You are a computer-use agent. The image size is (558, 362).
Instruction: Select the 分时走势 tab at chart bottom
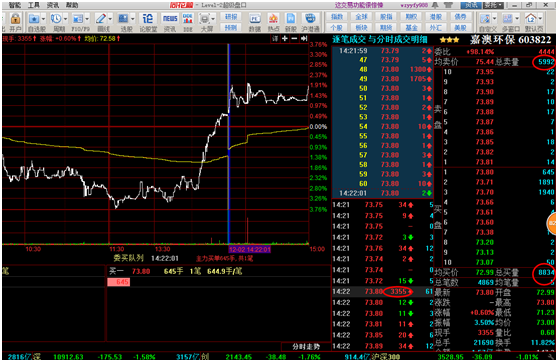(x=306, y=346)
